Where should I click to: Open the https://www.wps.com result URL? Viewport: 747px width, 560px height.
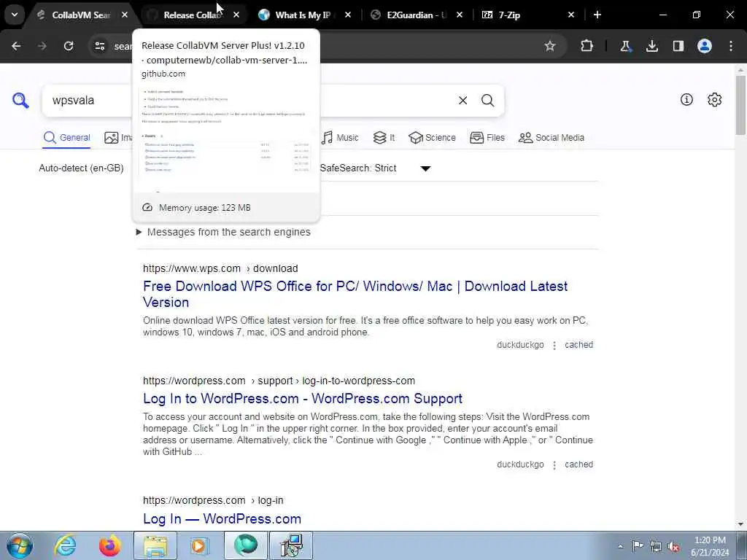[x=220, y=268]
